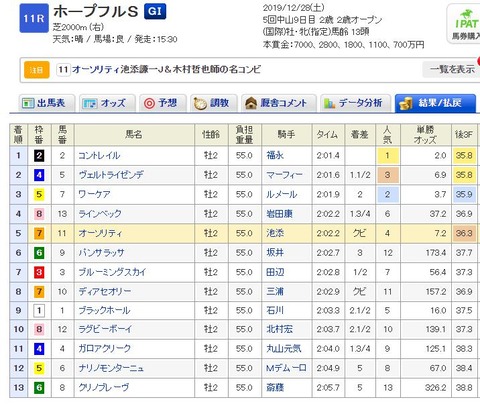Image resolution: width=480 pixels, height=410 pixels.
Task: Click the ホープフルS race title
Action: pyautogui.click(x=96, y=12)
